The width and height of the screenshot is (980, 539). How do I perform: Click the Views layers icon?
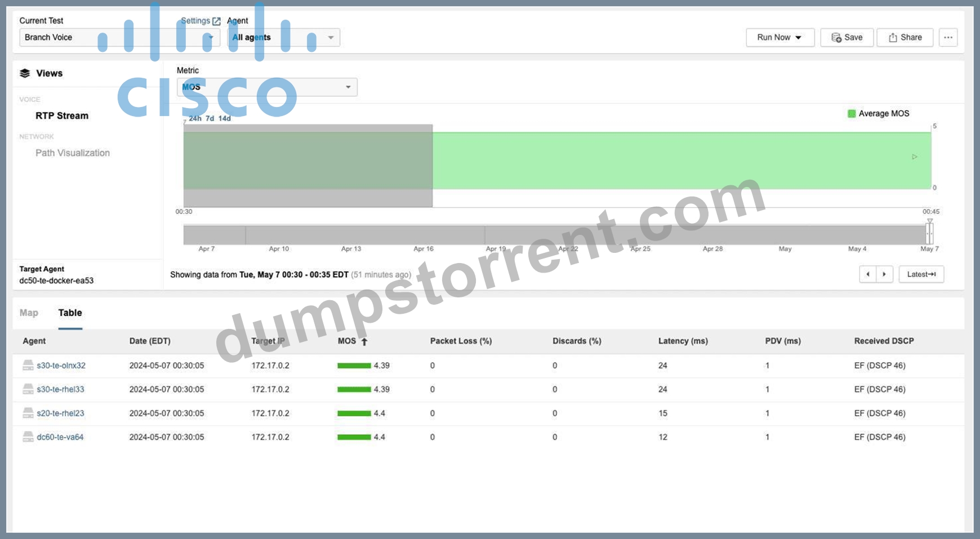(x=25, y=73)
